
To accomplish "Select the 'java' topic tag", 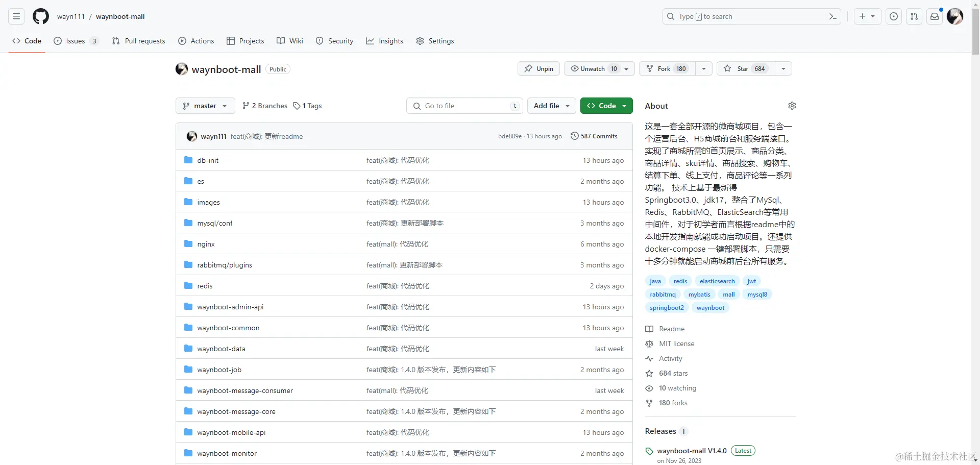I will 655,281.
